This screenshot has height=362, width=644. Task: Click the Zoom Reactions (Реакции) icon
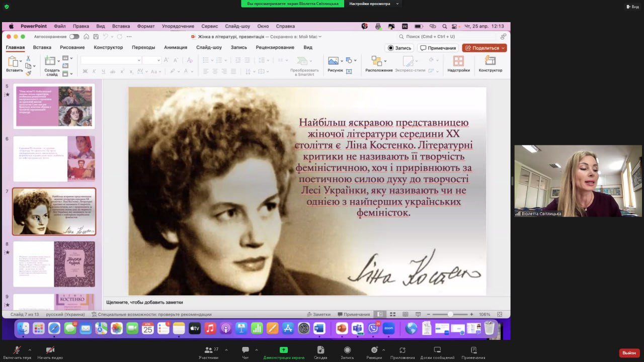[x=374, y=350]
